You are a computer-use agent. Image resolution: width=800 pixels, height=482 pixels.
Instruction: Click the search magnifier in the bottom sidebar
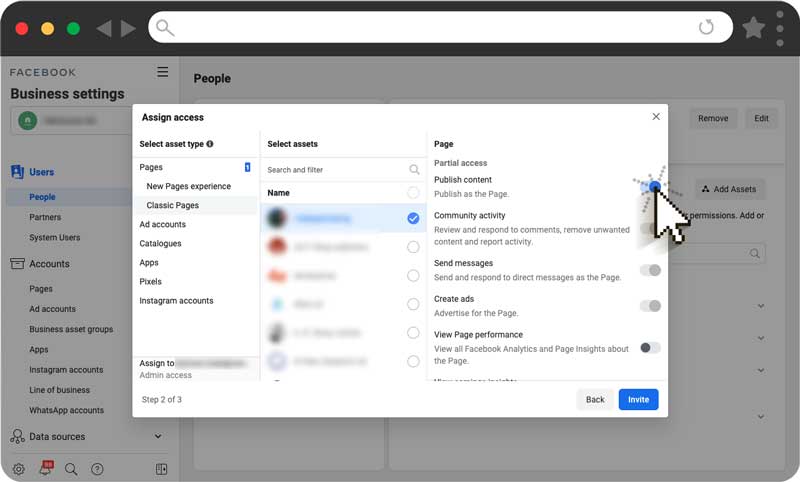click(x=71, y=468)
